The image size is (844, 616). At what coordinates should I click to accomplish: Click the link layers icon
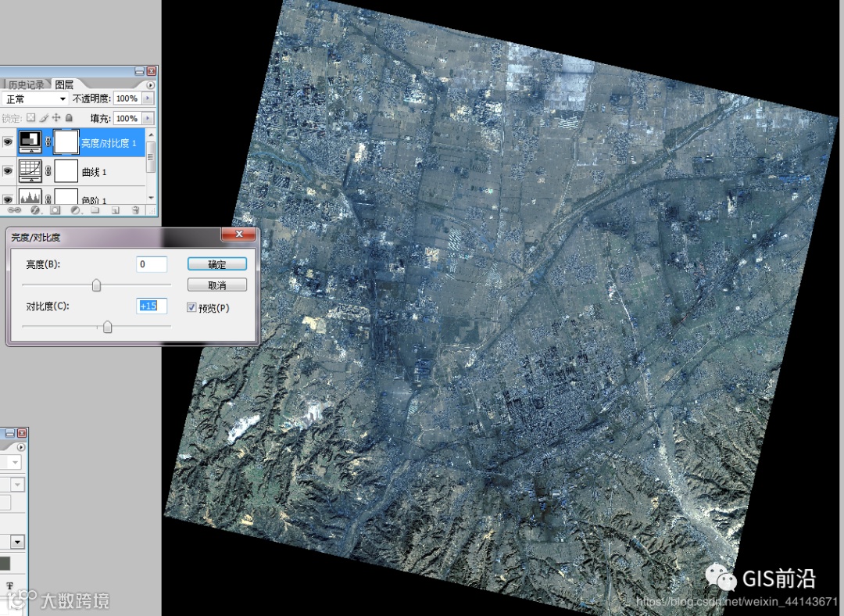[x=14, y=210]
